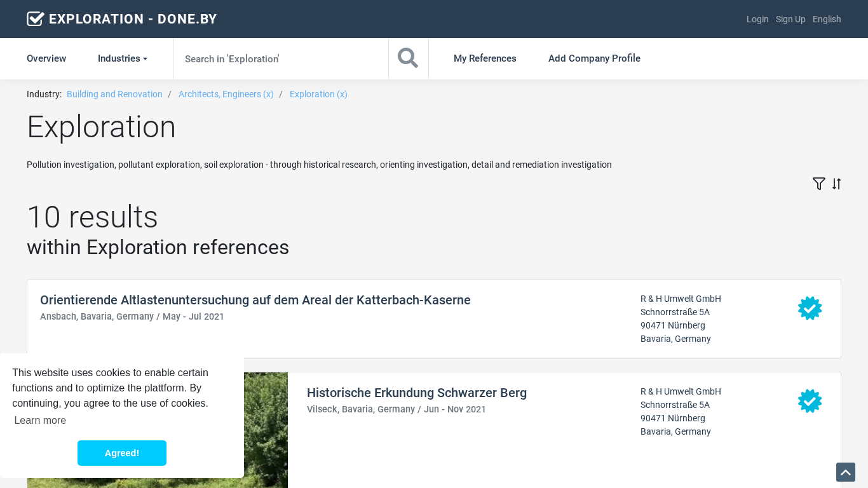The image size is (868, 488).
Task: Click the magnifying glass search icon
Action: [x=408, y=58]
